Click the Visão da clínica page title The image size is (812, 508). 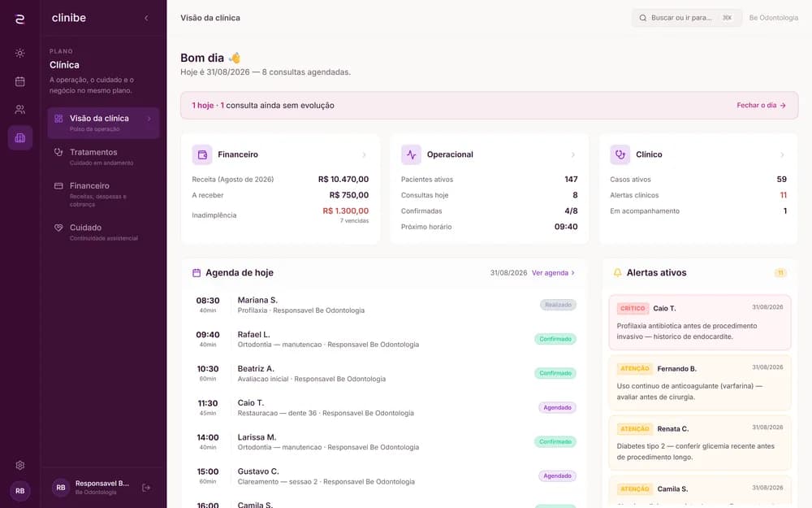(210, 18)
